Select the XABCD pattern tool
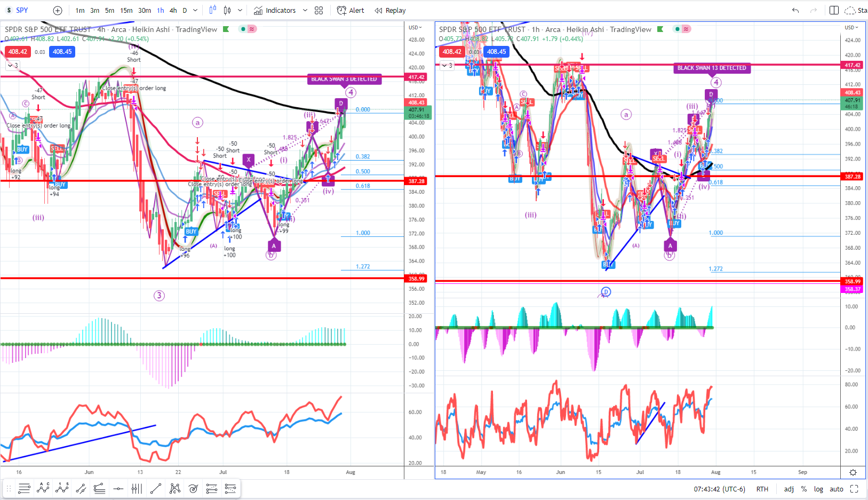 (x=174, y=488)
